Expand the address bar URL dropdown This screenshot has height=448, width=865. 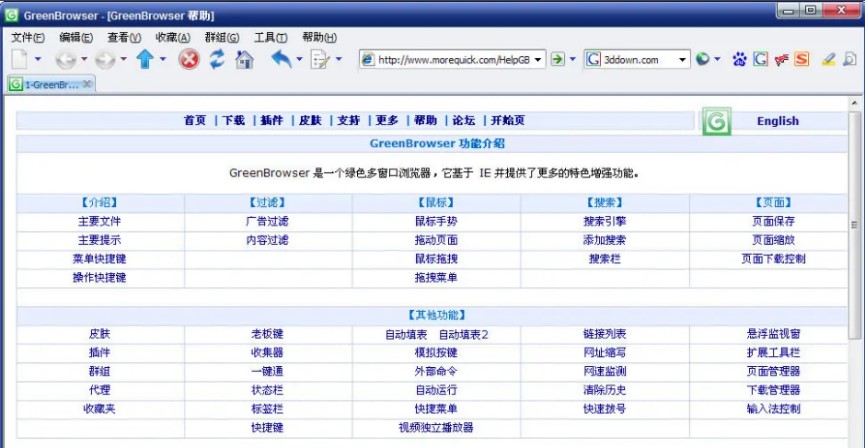[x=539, y=60]
